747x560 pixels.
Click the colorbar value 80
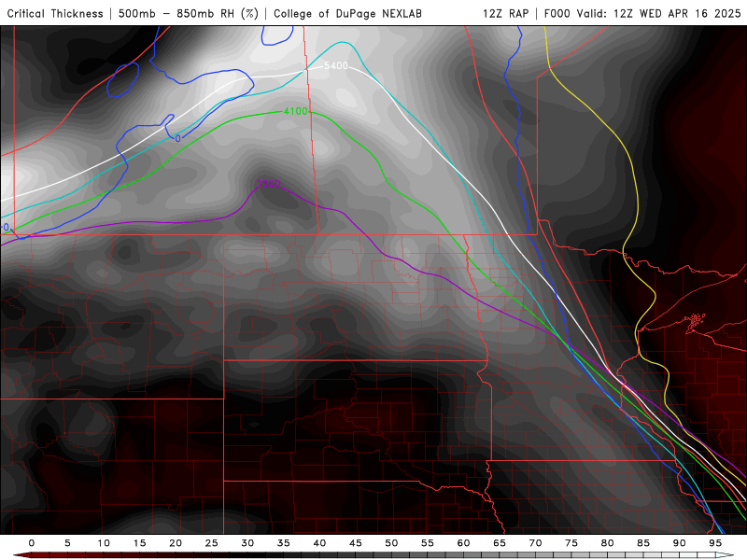tap(608, 543)
